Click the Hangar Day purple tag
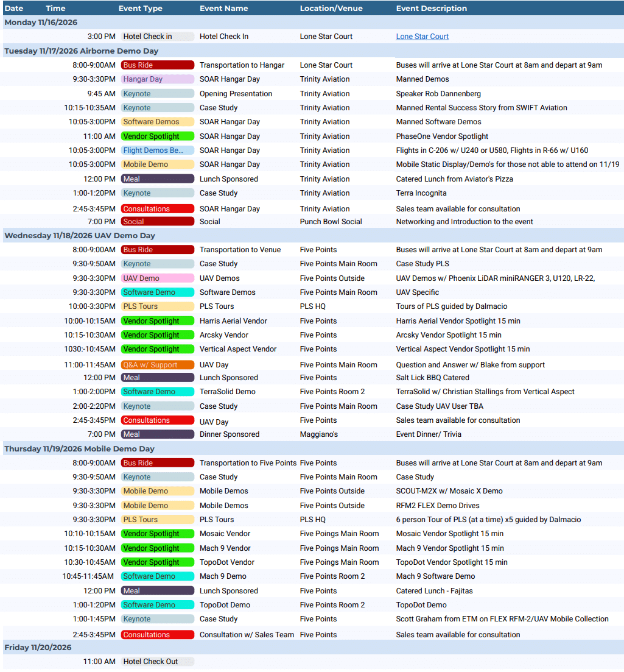This screenshot has height=672, width=624. (x=157, y=79)
